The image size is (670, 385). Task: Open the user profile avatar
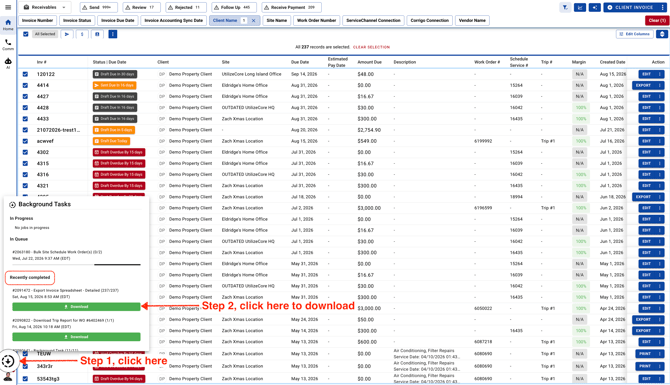(8, 377)
